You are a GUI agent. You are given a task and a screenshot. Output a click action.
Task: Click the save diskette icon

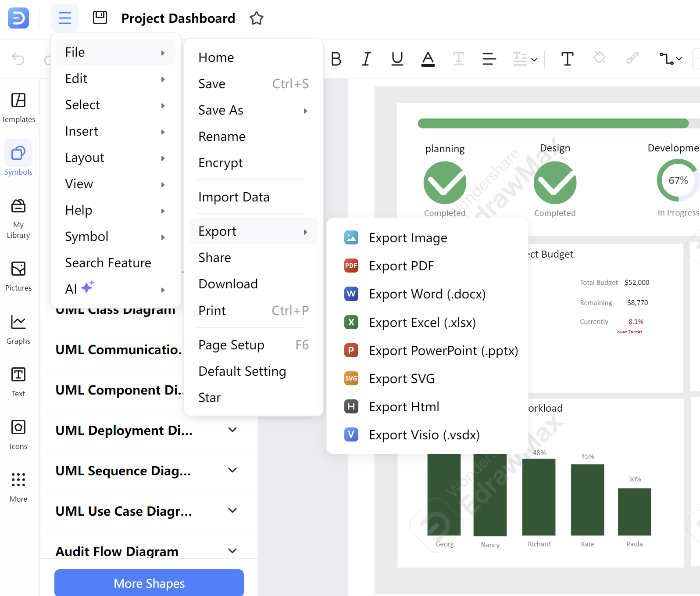[x=100, y=18]
